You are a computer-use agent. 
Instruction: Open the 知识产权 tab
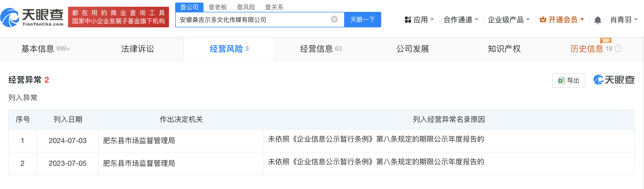pos(504,49)
